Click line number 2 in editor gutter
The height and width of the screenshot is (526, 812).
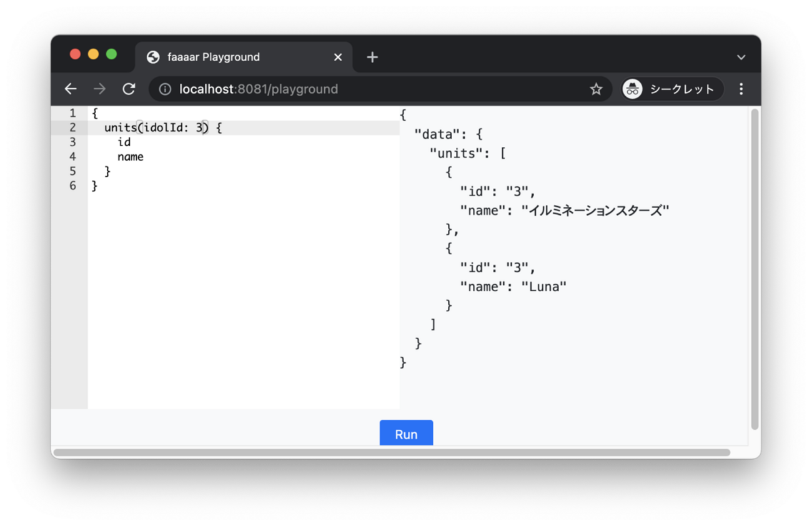pos(72,127)
